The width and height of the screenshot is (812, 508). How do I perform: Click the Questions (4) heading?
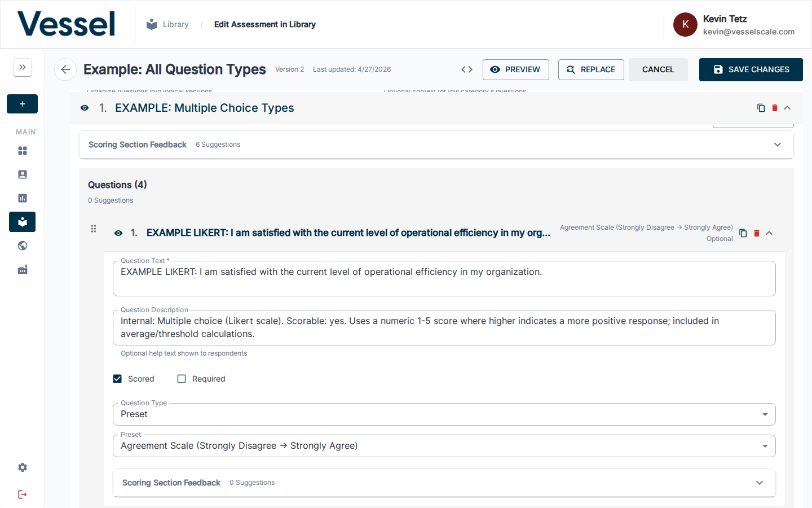click(117, 185)
